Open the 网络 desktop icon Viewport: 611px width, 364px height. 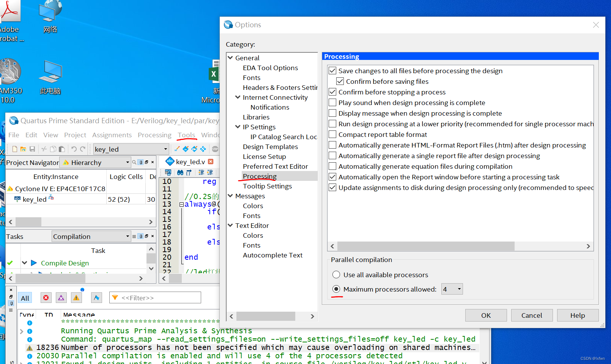pos(50,16)
